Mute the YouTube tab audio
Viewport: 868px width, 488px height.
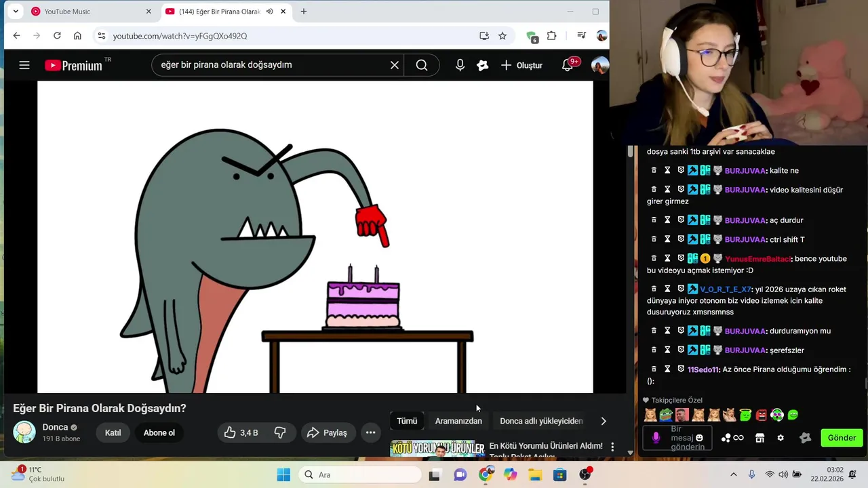click(270, 12)
